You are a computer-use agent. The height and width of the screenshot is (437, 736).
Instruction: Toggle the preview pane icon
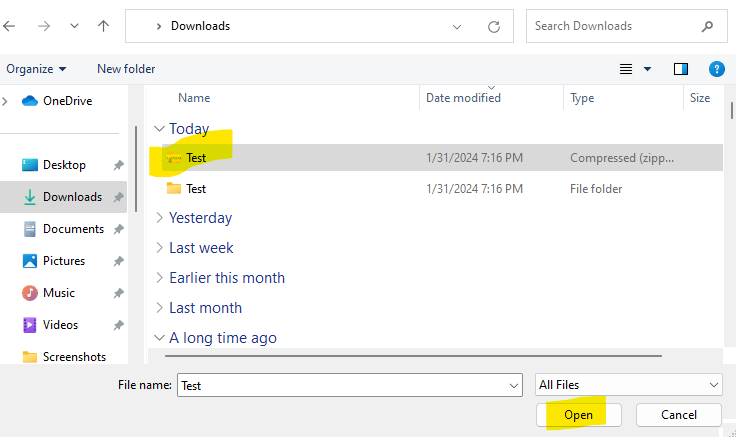[681, 69]
